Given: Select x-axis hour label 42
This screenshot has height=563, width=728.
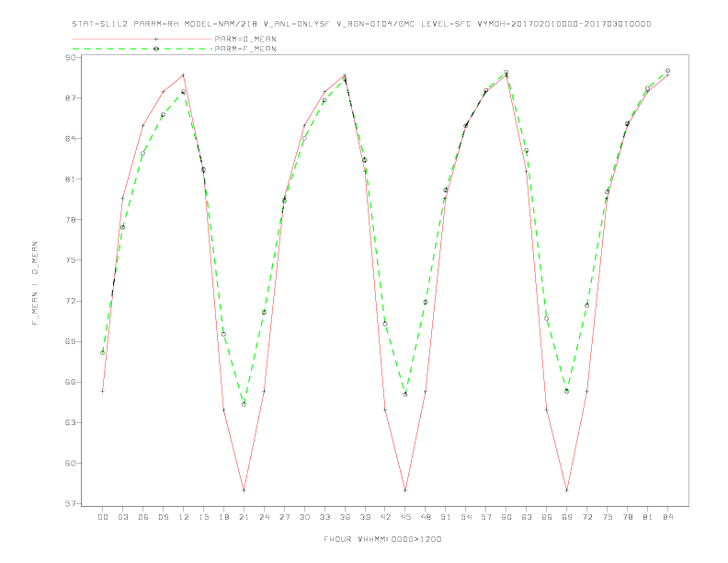Looking at the screenshot, I should pyautogui.click(x=385, y=517).
